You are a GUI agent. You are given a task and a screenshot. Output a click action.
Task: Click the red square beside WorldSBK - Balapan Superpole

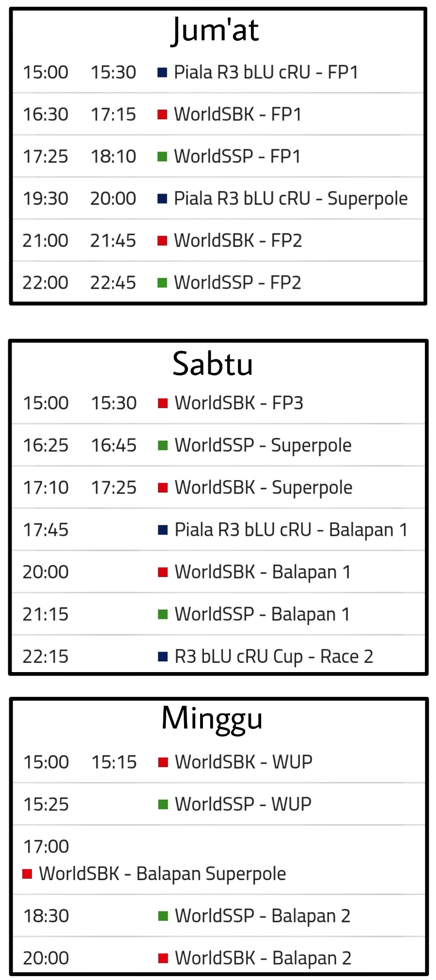coord(27,874)
